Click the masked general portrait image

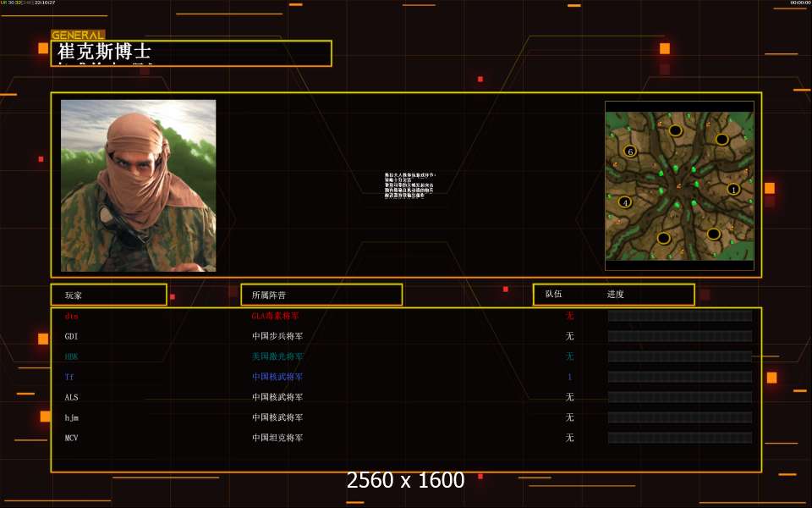(x=138, y=185)
